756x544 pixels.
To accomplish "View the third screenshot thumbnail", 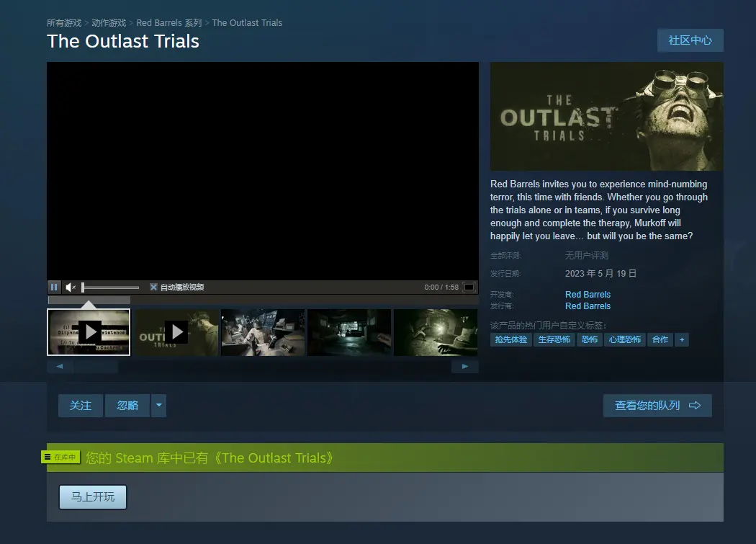I will 264,333.
